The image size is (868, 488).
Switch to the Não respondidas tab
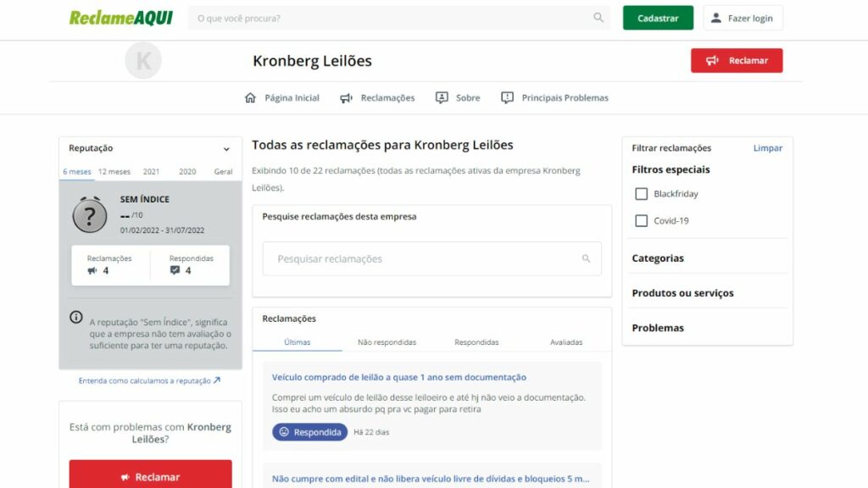coord(387,342)
